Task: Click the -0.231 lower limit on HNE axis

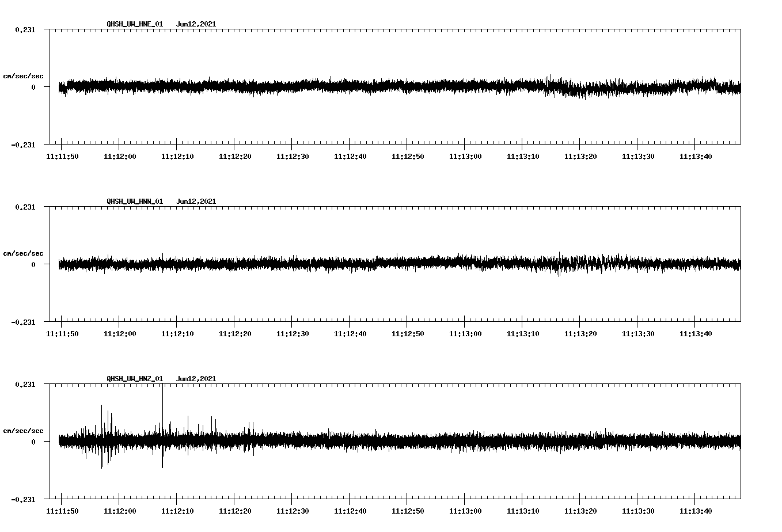Action: tap(23, 145)
